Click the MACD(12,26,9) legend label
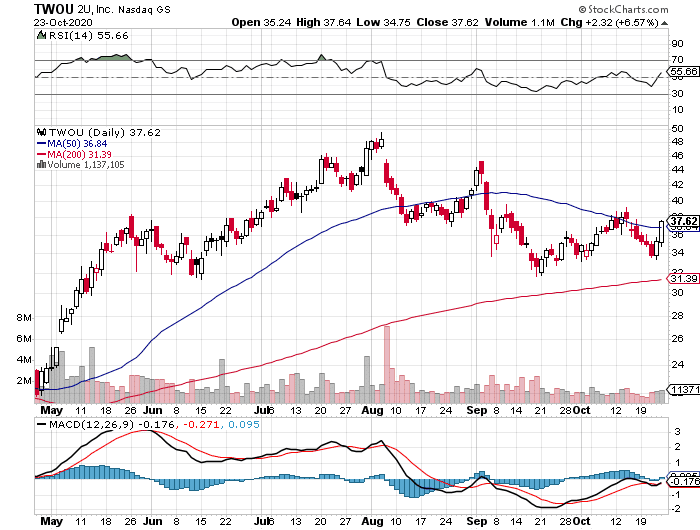This screenshot has height=530, width=700. point(91,424)
